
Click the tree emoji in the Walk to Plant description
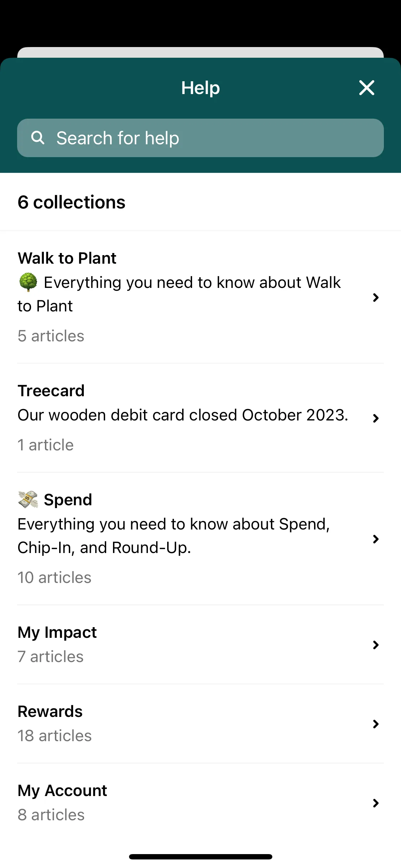tap(28, 282)
